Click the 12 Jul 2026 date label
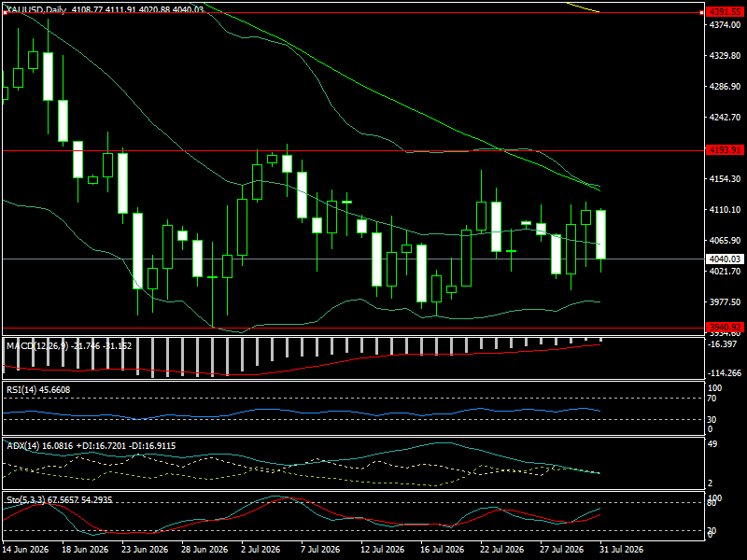The width and height of the screenshot is (747, 560). coord(383,550)
